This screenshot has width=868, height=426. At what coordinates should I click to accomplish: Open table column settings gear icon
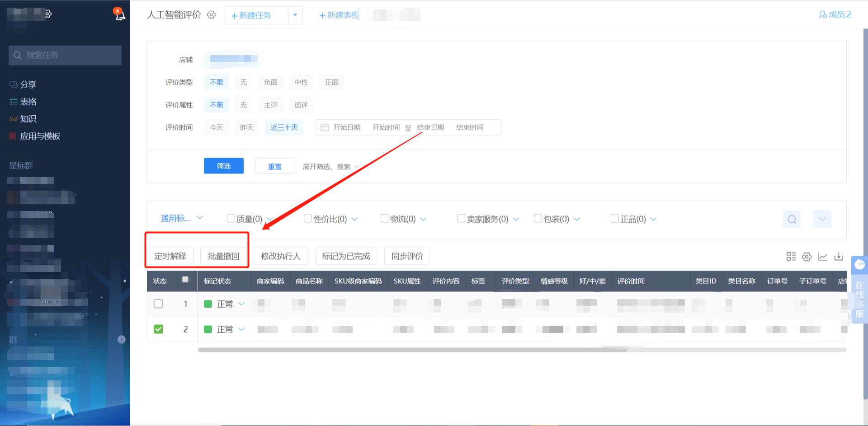pyautogui.click(x=807, y=257)
